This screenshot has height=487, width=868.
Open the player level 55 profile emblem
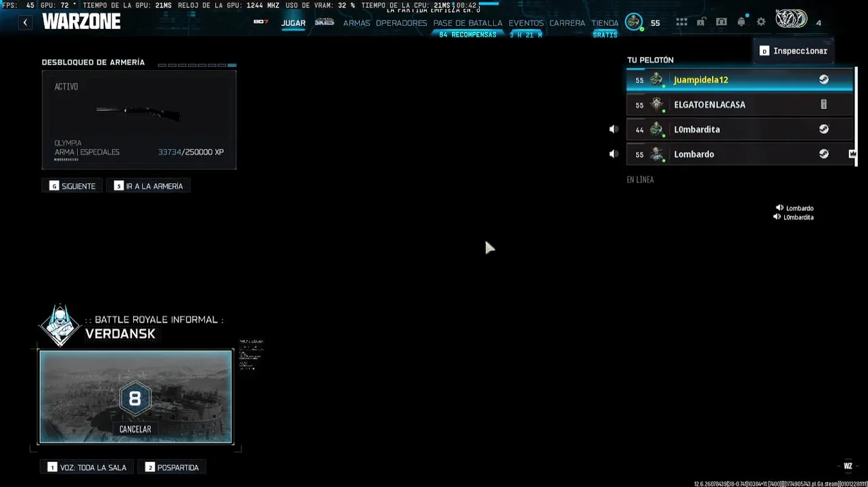coord(634,22)
